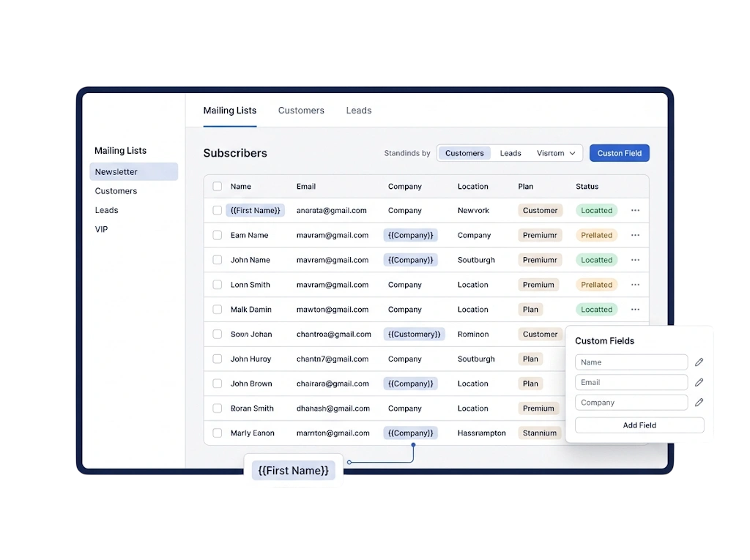Click the {{Company}} tag in John Brown row
The width and height of the screenshot is (750, 560).
(410, 384)
